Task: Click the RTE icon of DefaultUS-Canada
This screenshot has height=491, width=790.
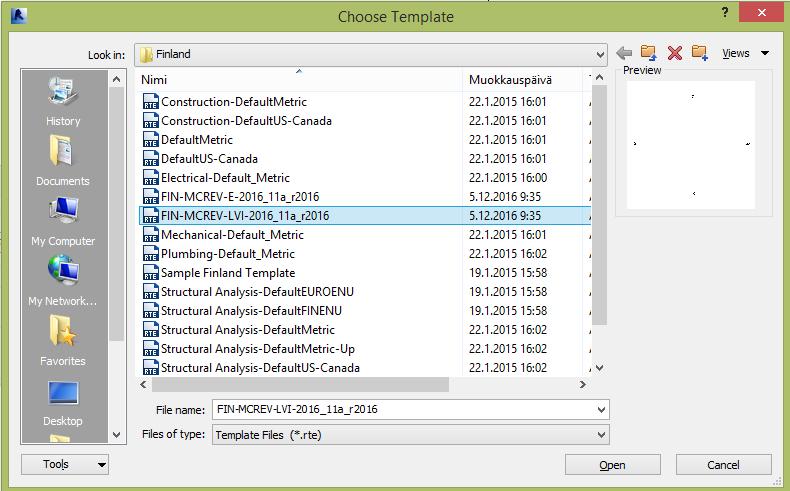Action: point(151,159)
